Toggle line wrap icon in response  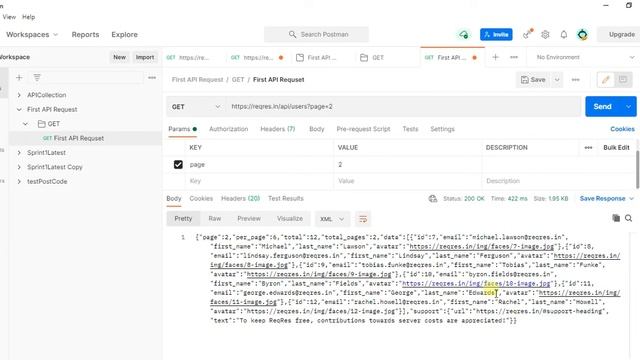(x=363, y=219)
